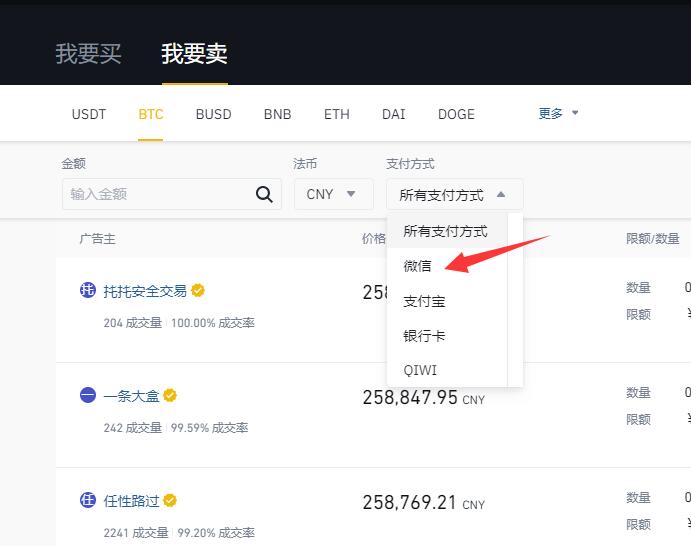Image resolution: width=691 pixels, height=546 pixels.
Task: Choose the DOGE coin tab
Action: (x=456, y=114)
